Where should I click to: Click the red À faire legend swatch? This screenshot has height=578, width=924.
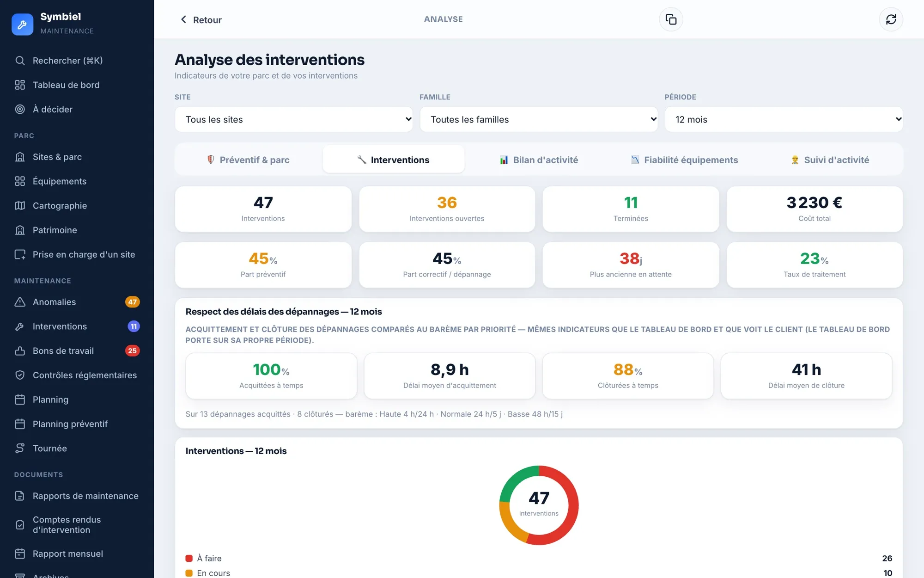(x=189, y=559)
